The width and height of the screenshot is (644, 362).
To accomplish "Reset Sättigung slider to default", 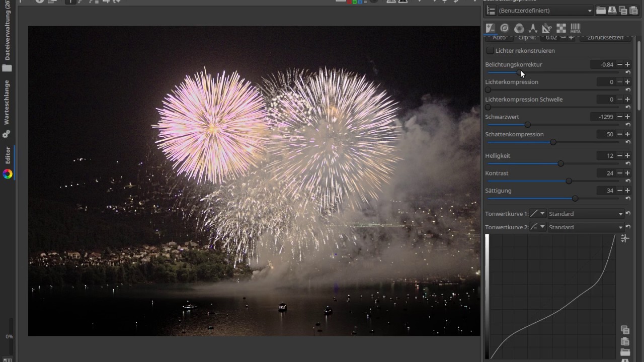I will [x=628, y=199].
